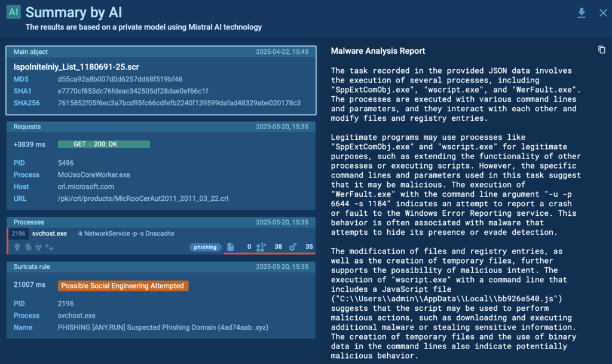Image resolution: width=612 pixels, height=364 pixels.
Task: Open the svchost.exe files count icon
Action: click(x=231, y=247)
